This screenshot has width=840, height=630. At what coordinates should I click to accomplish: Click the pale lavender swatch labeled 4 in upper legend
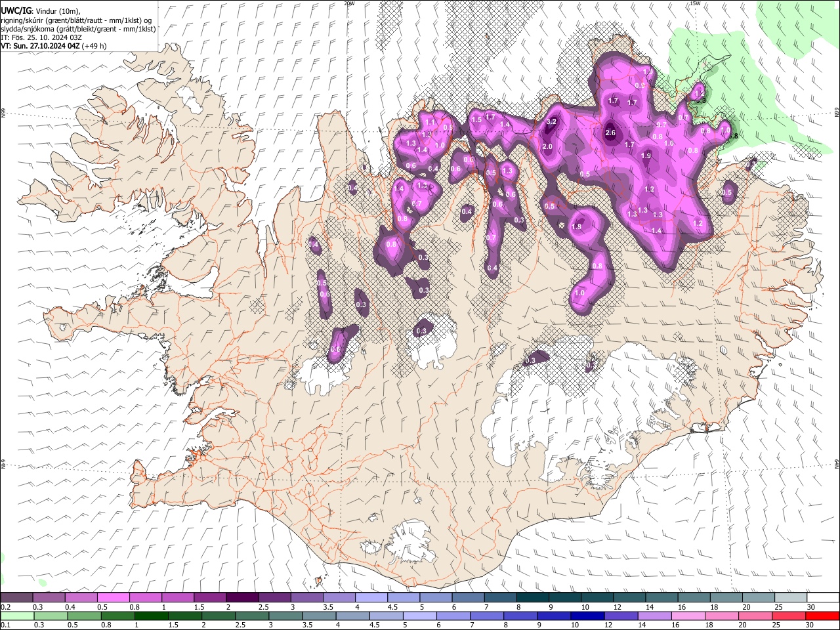coord(372,598)
